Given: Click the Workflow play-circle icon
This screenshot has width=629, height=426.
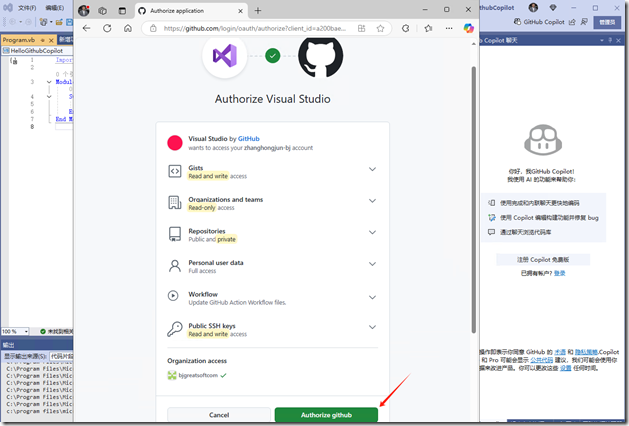Looking at the screenshot, I should pos(173,296).
